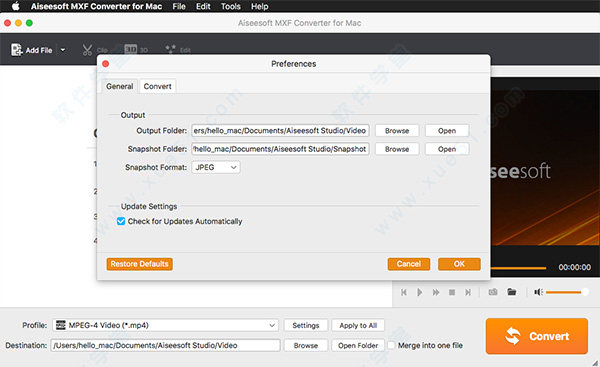The width and height of the screenshot is (600, 367).
Task: Open the Profile MPEG-4 Video dropdown
Action: click(165, 325)
